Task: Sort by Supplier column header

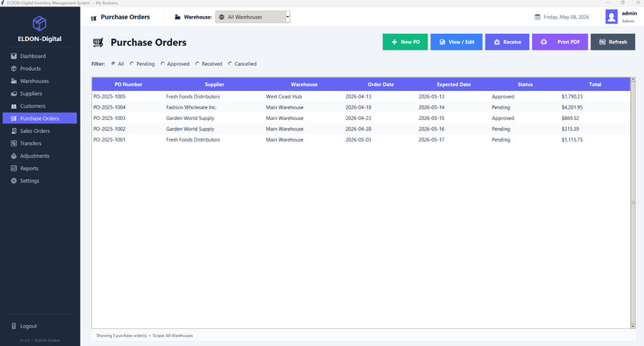Action: [214, 84]
